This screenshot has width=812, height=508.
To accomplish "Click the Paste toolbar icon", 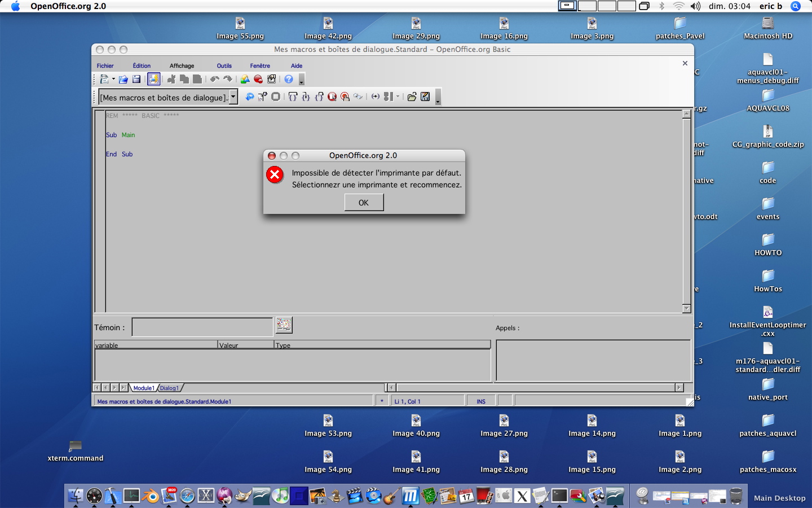I will (x=197, y=80).
